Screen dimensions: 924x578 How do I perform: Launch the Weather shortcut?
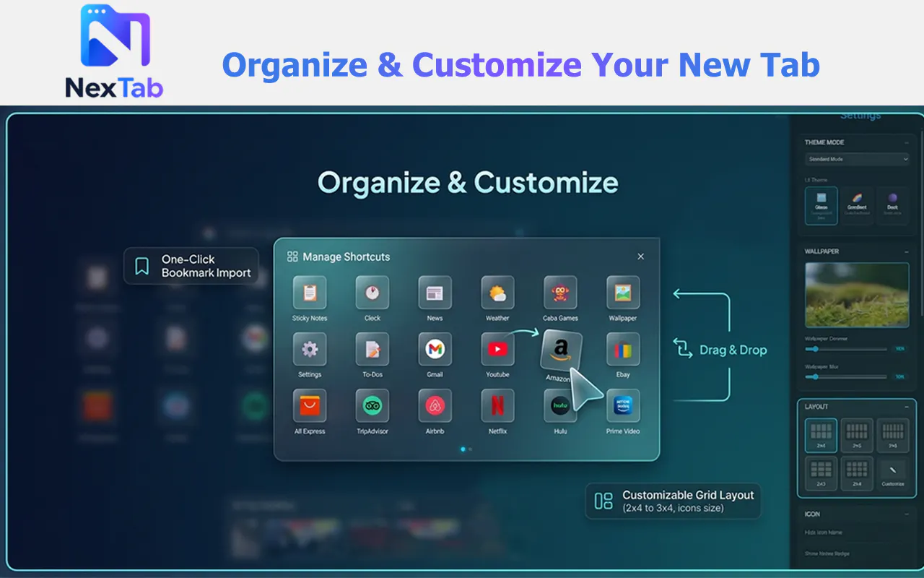[497, 293]
